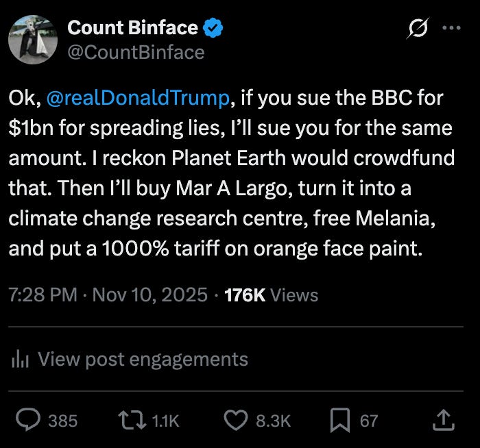Bookmark this post with the bookmark icon

pos(340,420)
